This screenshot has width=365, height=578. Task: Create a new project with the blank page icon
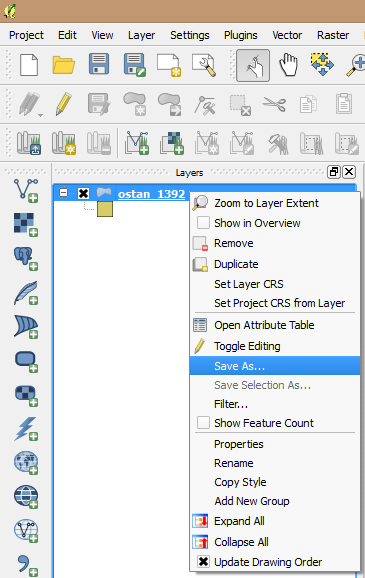[29, 65]
